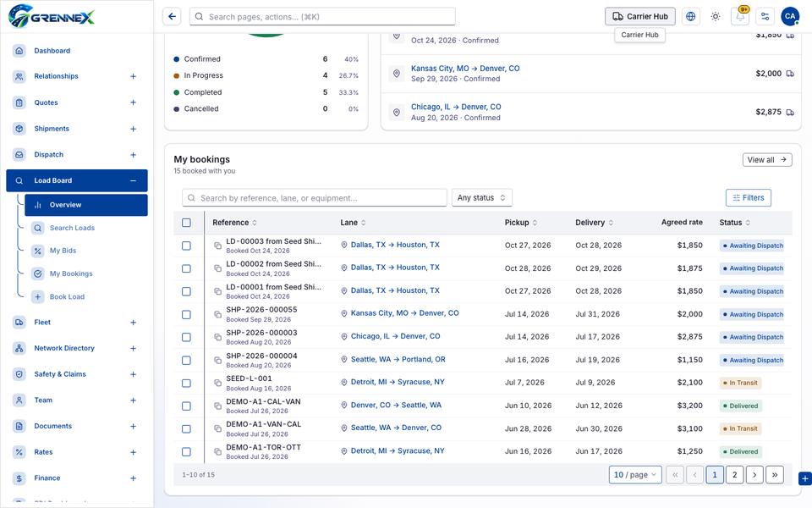The width and height of the screenshot is (812, 508).
Task: Open the display settings sliders icon
Action: click(x=765, y=17)
